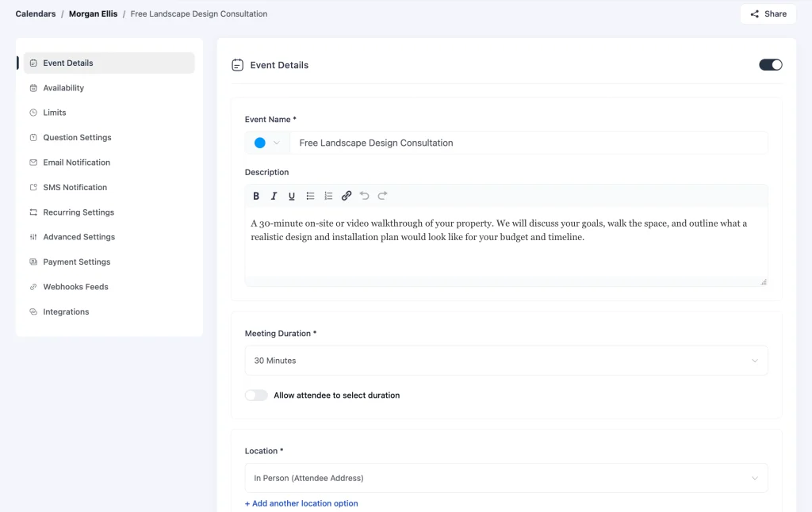The height and width of the screenshot is (512, 812).
Task: Open the event color picker chevron
Action: tap(277, 143)
